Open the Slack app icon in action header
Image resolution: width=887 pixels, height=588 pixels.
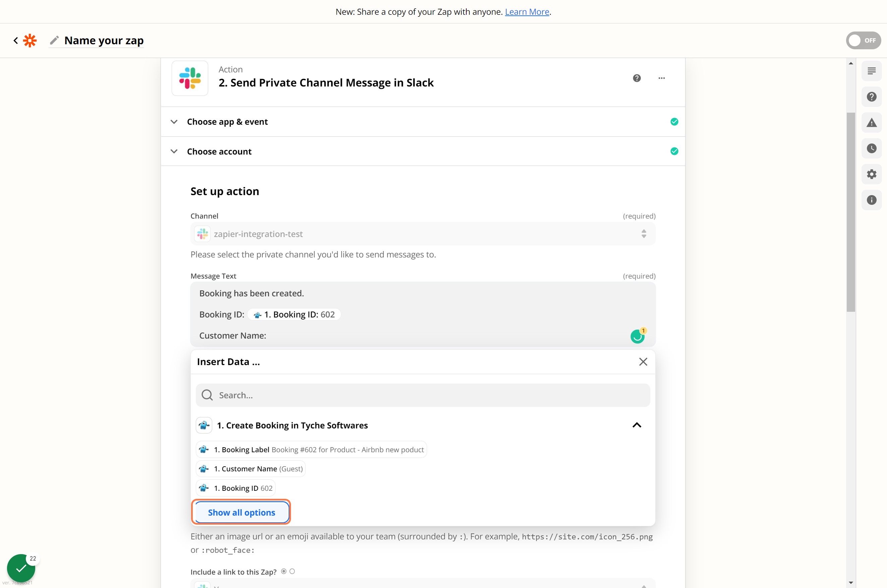(190, 78)
